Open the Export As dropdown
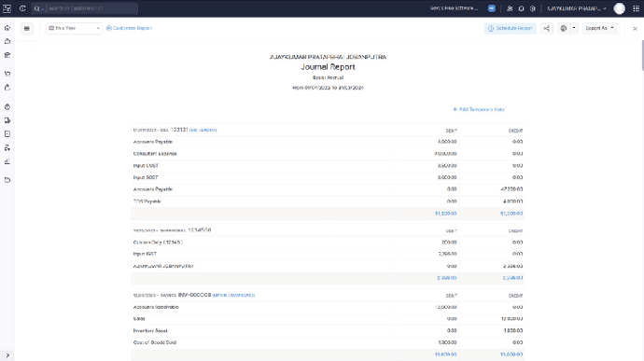This screenshot has height=361, width=644. coord(599,28)
